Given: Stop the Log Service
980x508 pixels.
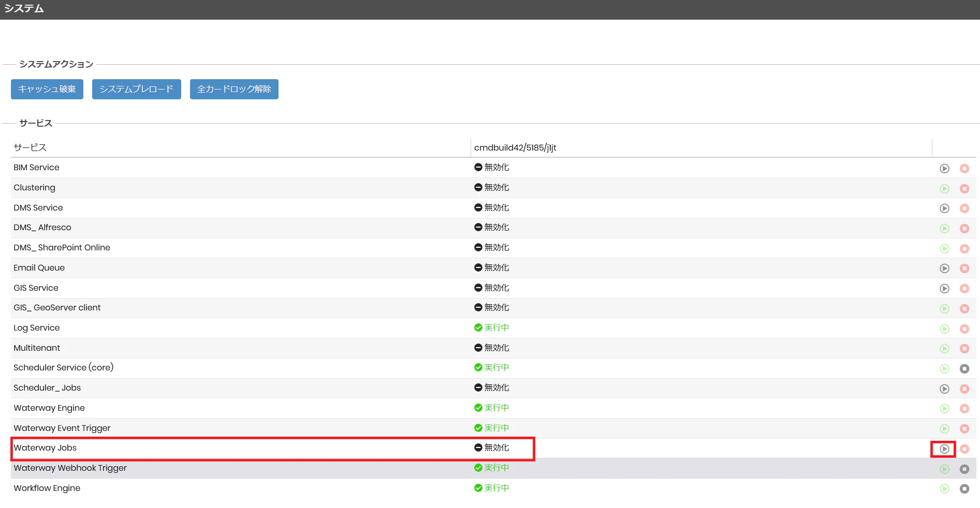Looking at the screenshot, I should 964,328.
